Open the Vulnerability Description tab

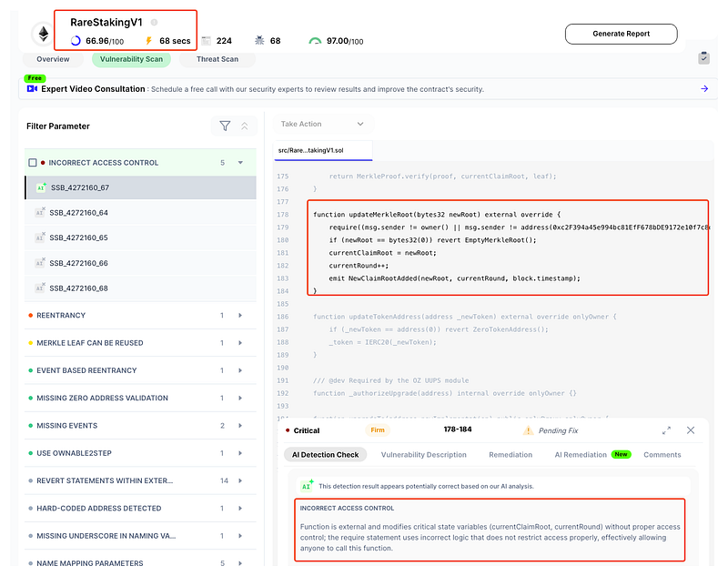point(423,454)
